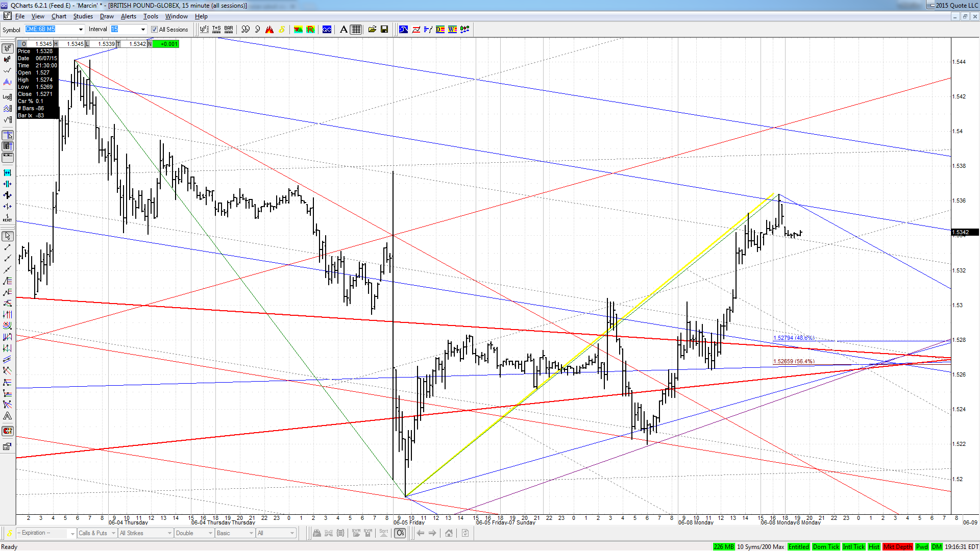Image resolution: width=980 pixels, height=551 pixels.
Task: Click the forward arrow in bottom toolbar
Action: coord(433,533)
